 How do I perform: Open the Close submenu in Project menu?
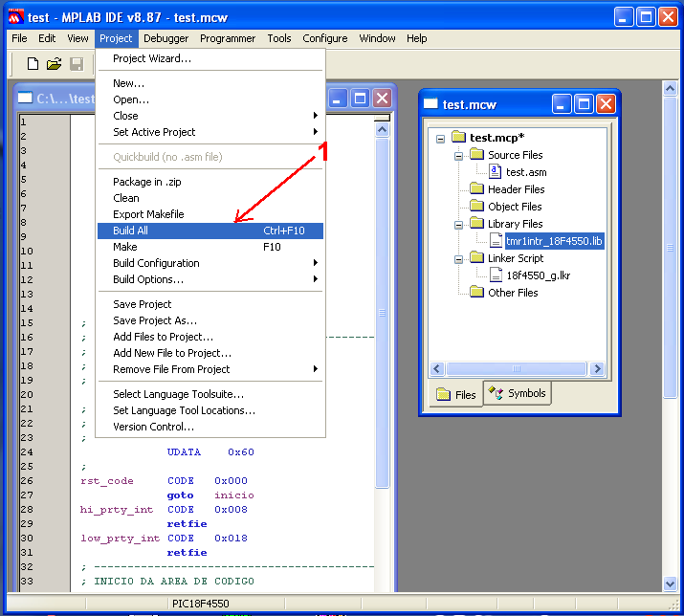click(210, 116)
